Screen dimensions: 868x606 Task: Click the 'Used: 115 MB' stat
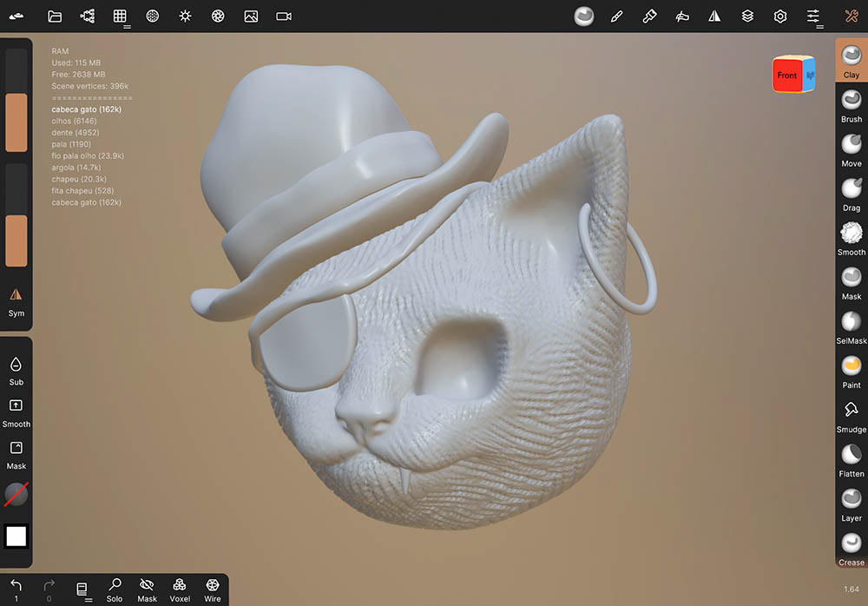coord(76,63)
